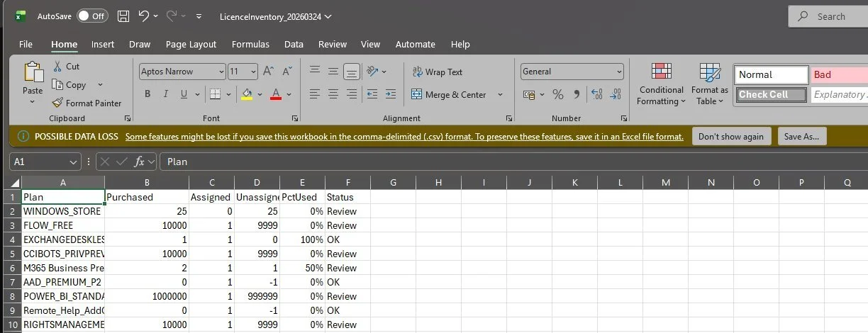Click Increase Font Size icon

point(269,72)
